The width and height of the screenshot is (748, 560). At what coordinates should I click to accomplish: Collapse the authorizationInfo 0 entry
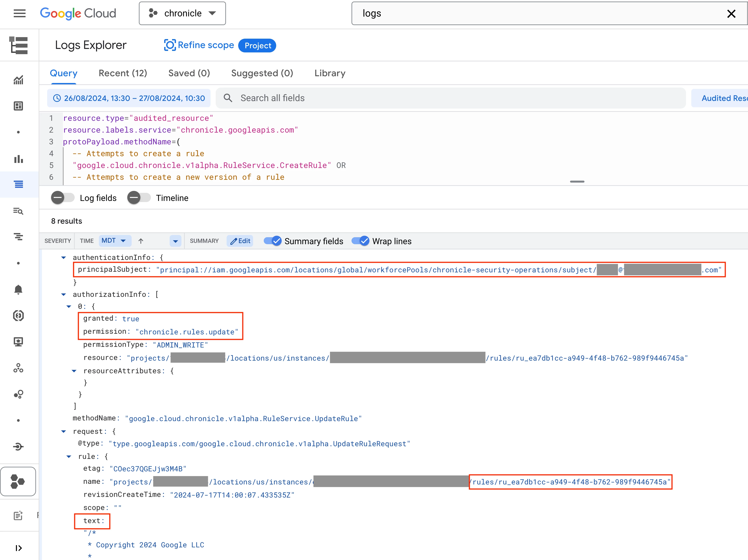click(69, 306)
